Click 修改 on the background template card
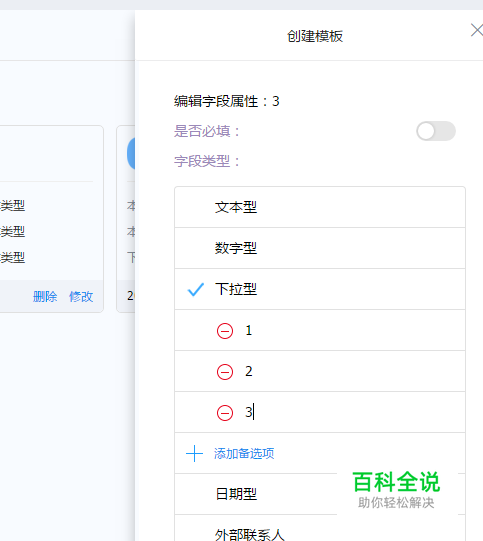The width and height of the screenshot is (483, 541). coord(81,296)
